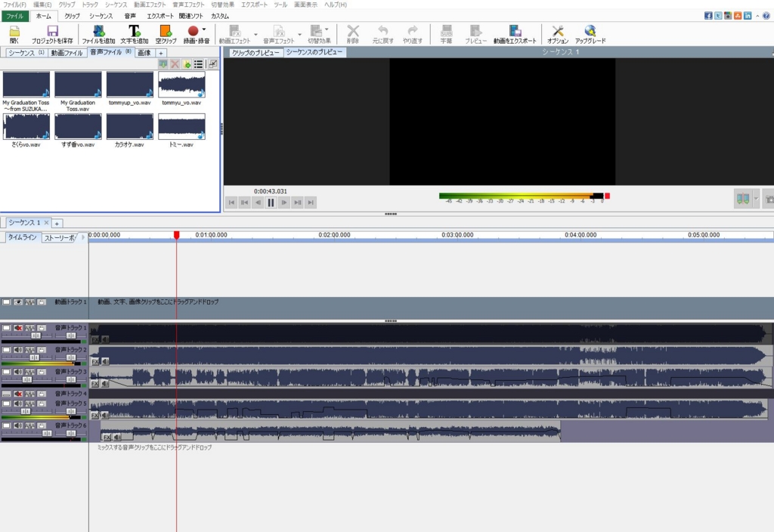Open 音声エフェクト audio effects
Image resolution: width=774 pixels, height=532 pixels.
click(x=278, y=34)
